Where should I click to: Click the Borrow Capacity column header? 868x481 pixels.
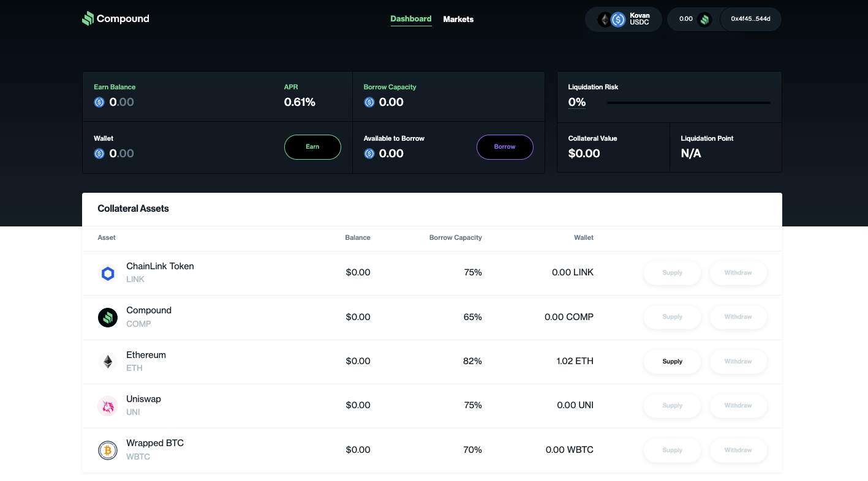click(455, 237)
